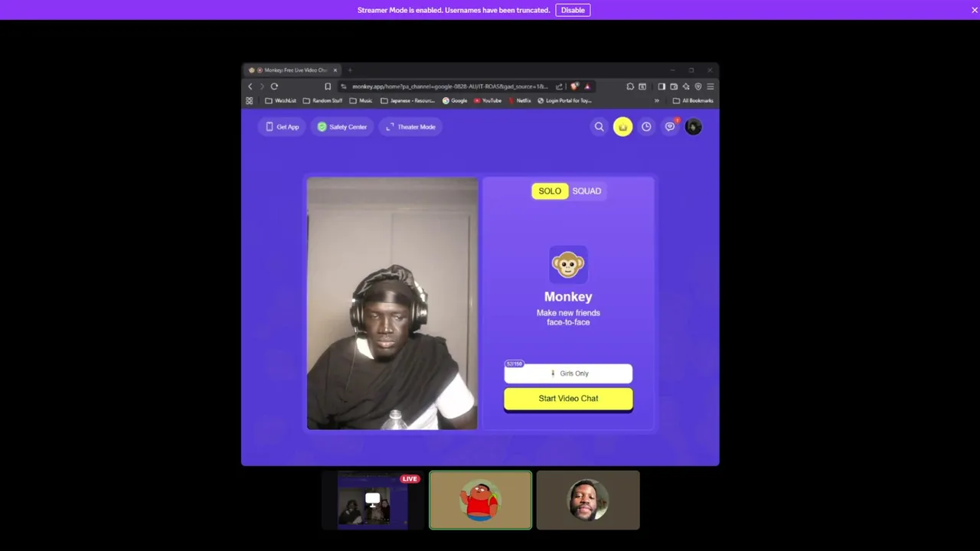Open the Random Stuff bookmark folder
Screen dimensions: 980x551
click(x=322, y=101)
